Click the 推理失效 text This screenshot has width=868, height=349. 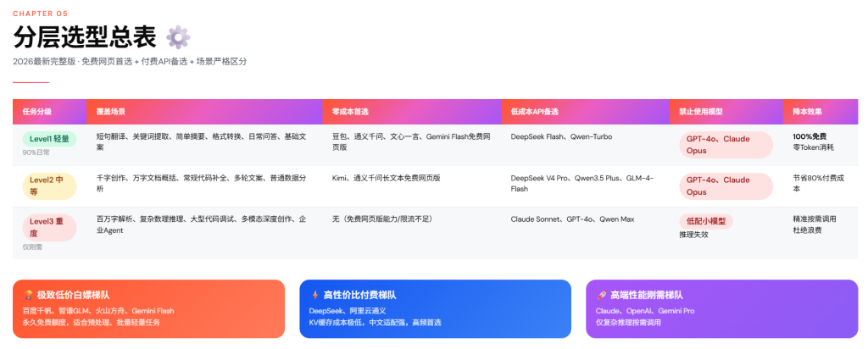coord(693,235)
